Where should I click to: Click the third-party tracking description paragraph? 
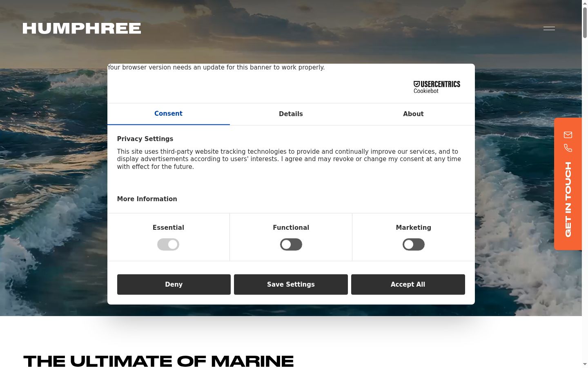coord(289,159)
